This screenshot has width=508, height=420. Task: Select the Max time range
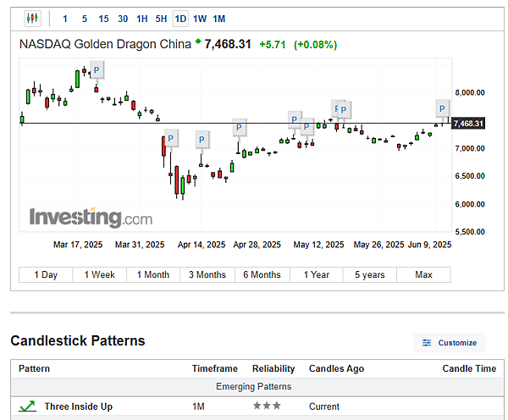pyautogui.click(x=423, y=274)
